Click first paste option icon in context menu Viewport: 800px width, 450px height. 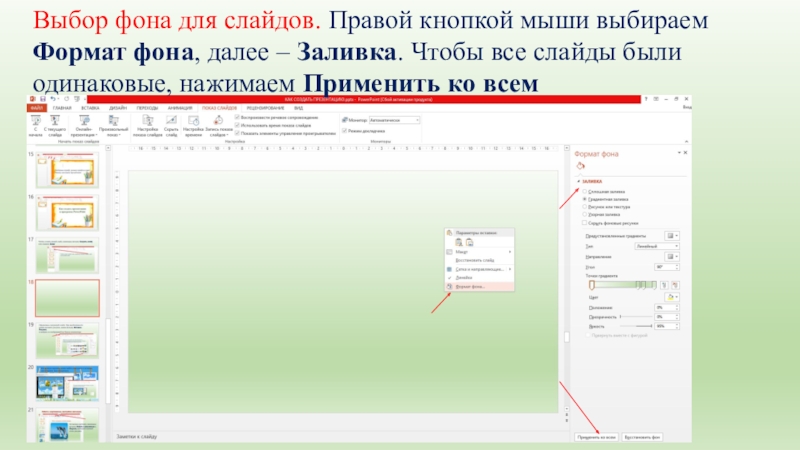coord(459,242)
